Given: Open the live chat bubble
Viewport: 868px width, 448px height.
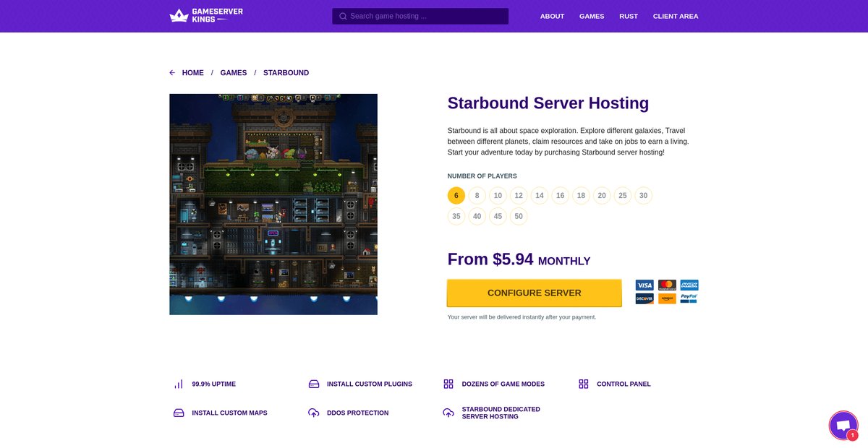Looking at the screenshot, I should (843, 425).
